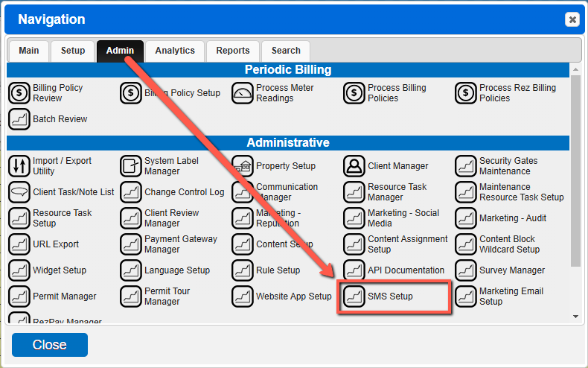Open Change Control Log icon
The width and height of the screenshot is (588, 368).
tap(131, 192)
